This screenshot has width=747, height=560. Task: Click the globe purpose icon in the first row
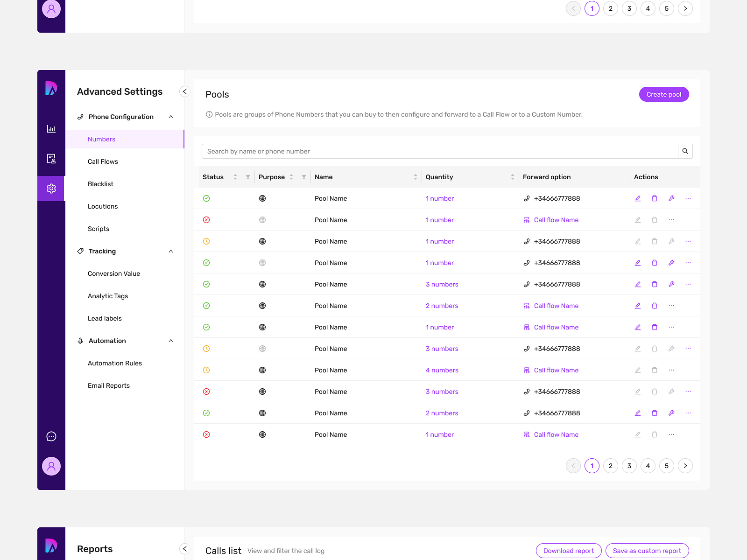pyautogui.click(x=262, y=198)
